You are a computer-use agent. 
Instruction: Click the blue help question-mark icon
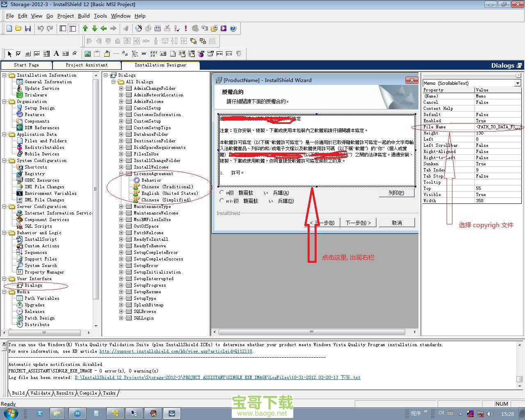[233, 28]
